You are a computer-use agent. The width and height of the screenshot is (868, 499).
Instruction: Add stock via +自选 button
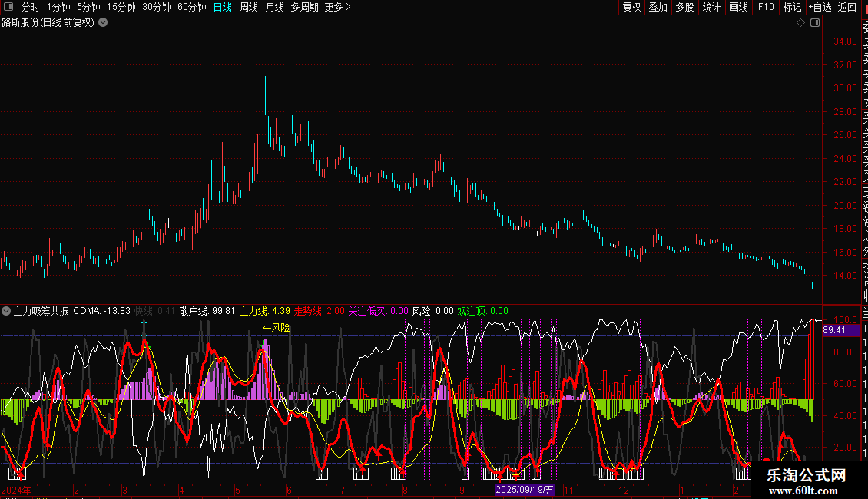(x=820, y=7)
